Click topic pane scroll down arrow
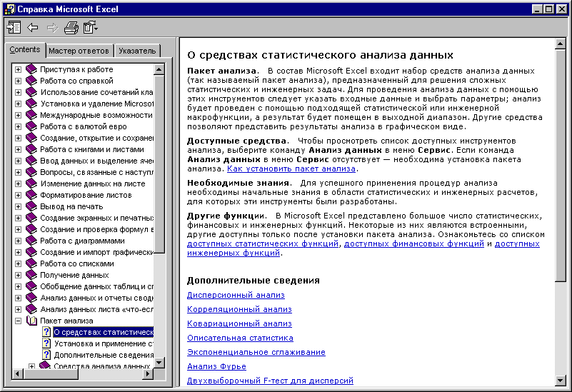Viewport: 572px width, 392px height. tap(561, 381)
